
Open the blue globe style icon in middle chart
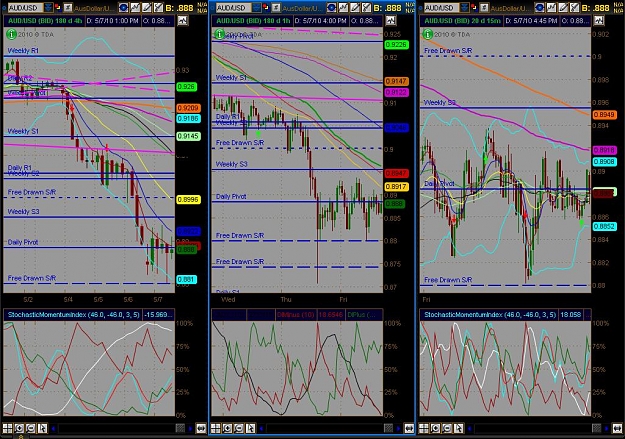coord(331,8)
